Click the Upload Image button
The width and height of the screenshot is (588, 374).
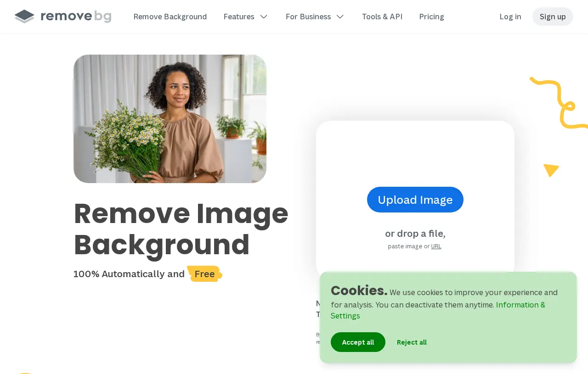coord(415,200)
